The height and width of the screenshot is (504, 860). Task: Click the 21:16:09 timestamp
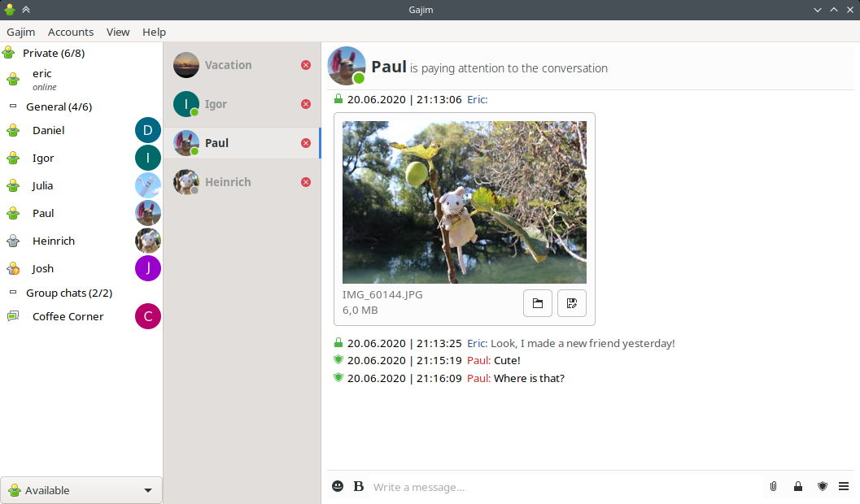[x=439, y=378]
